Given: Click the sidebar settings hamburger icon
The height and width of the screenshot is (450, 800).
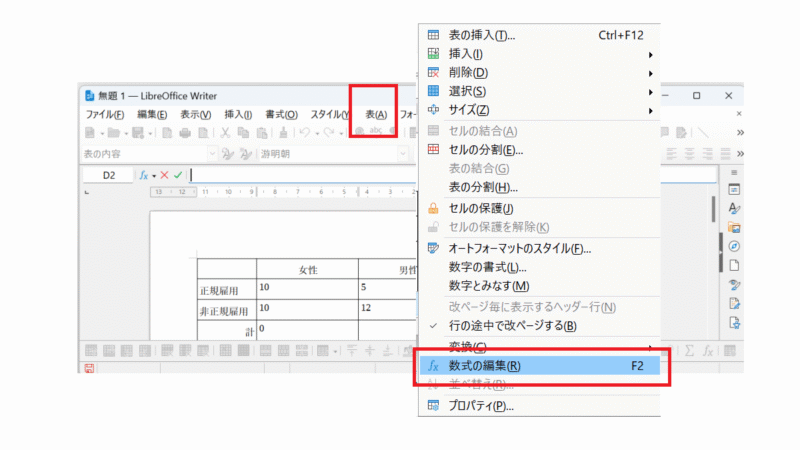Looking at the screenshot, I should [734, 172].
